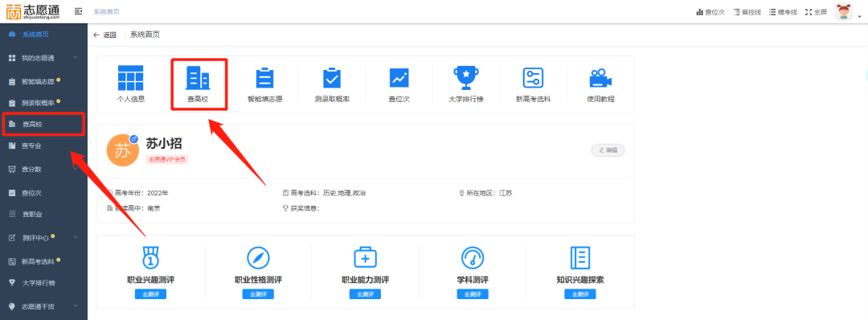868x320 pixels.
Task: Open the account dropdown arrow beside avatar
Action: (x=860, y=17)
